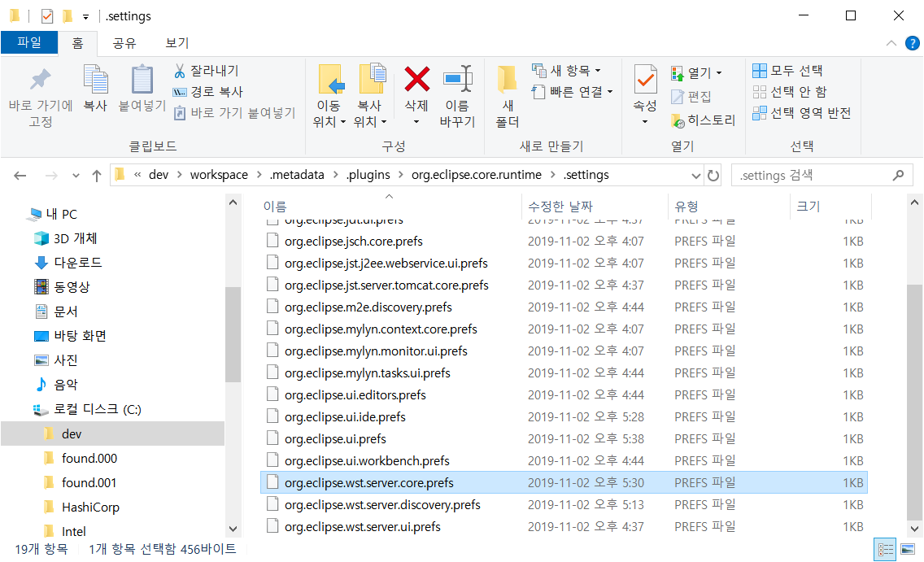Expand recent locations dropdown in navigation

76,176
